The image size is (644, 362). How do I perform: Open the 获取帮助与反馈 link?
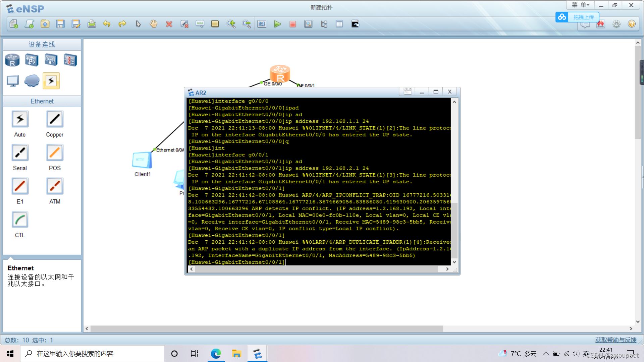point(615,340)
